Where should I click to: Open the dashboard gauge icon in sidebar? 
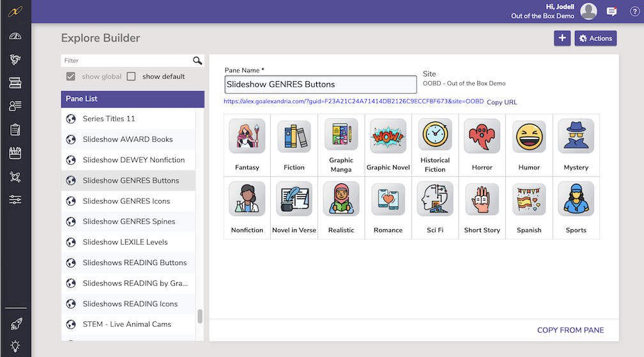(x=15, y=36)
